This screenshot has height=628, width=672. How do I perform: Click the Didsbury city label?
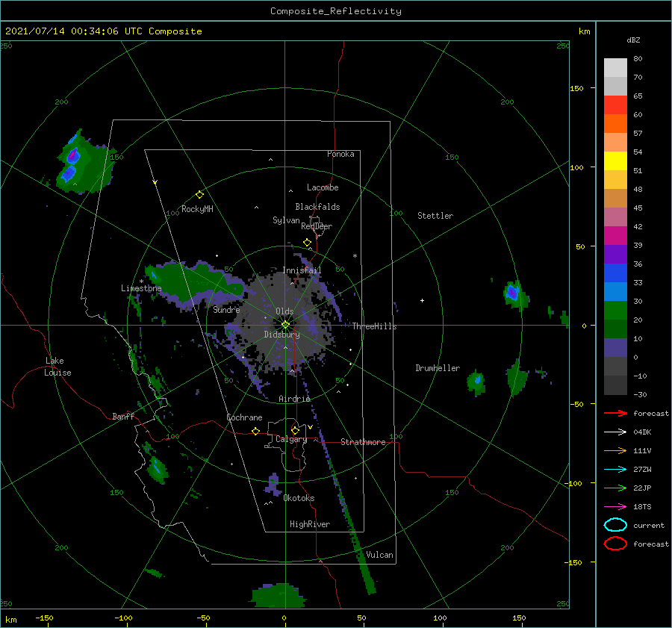click(281, 335)
